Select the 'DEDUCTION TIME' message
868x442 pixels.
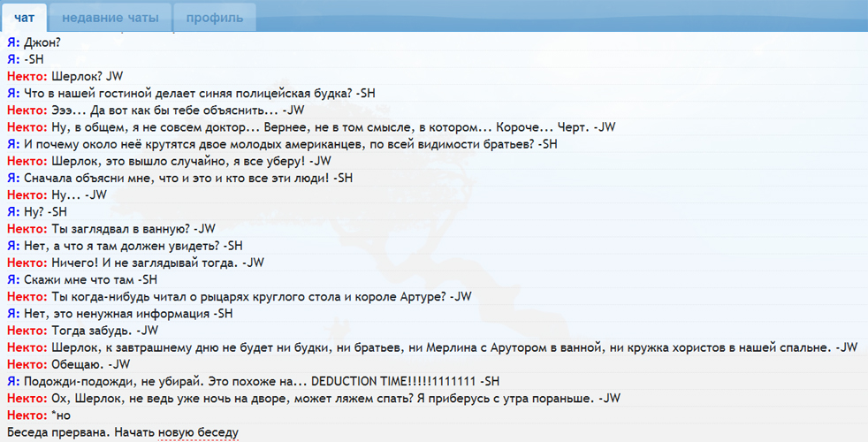coord(265,381)
